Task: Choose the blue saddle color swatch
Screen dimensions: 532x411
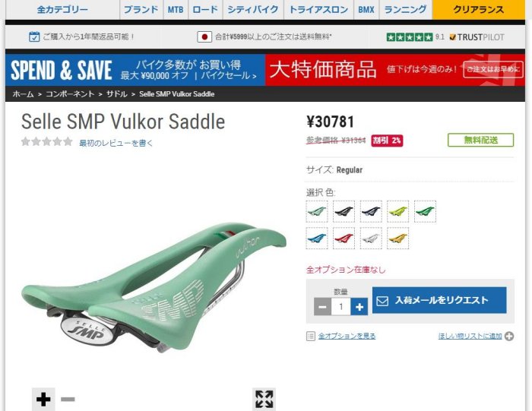Action: (x=317, y=239)
